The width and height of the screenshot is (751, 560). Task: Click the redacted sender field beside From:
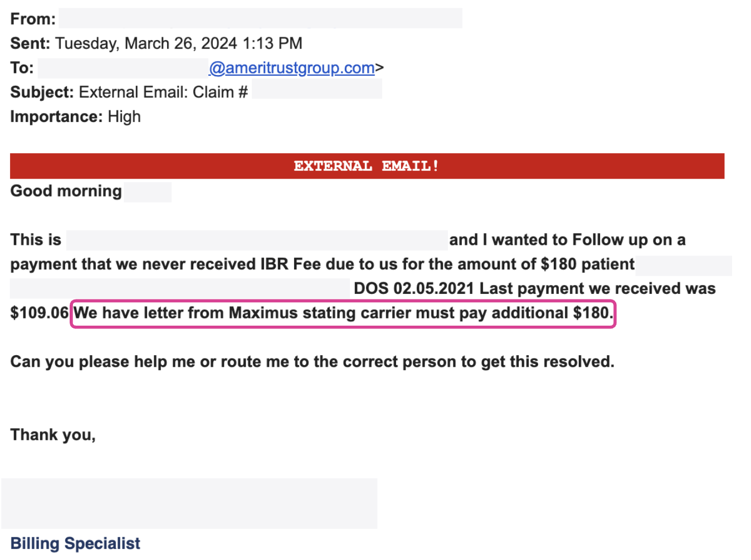260,18
